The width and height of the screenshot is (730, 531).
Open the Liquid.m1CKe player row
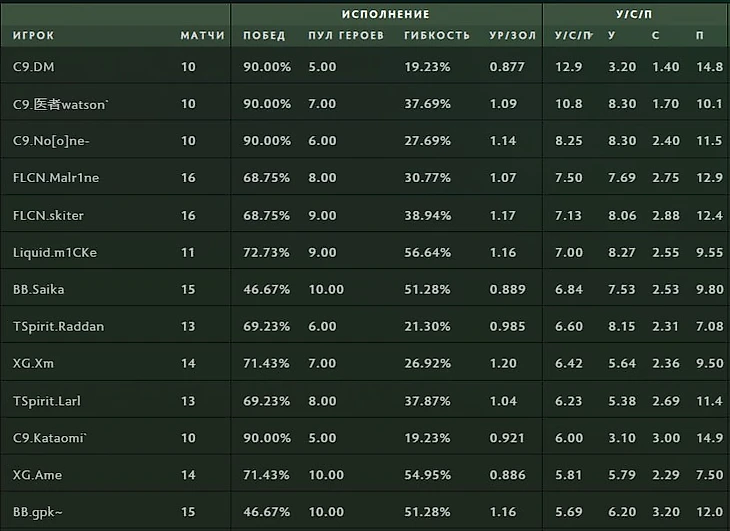pyautogui.click(x=365, y=252)
